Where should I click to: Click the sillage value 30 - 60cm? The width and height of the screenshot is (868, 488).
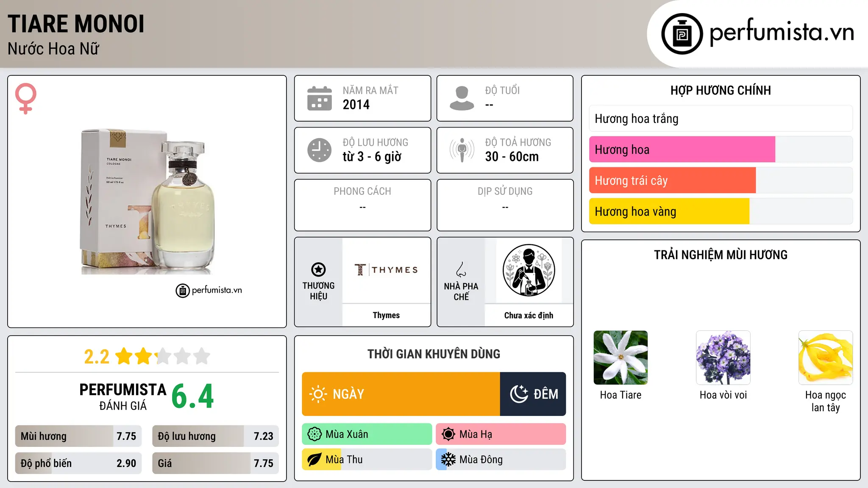pyautogui.click(x=512, y=157)
